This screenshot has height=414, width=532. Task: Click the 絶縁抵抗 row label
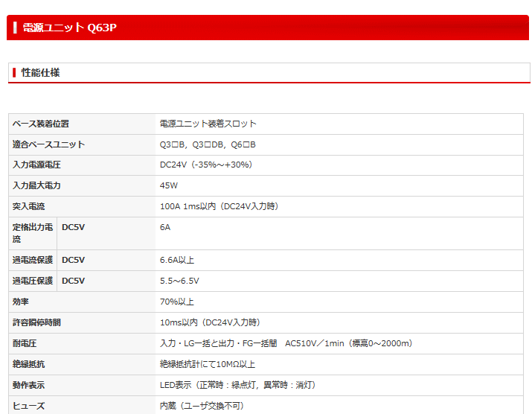[28, 364]
